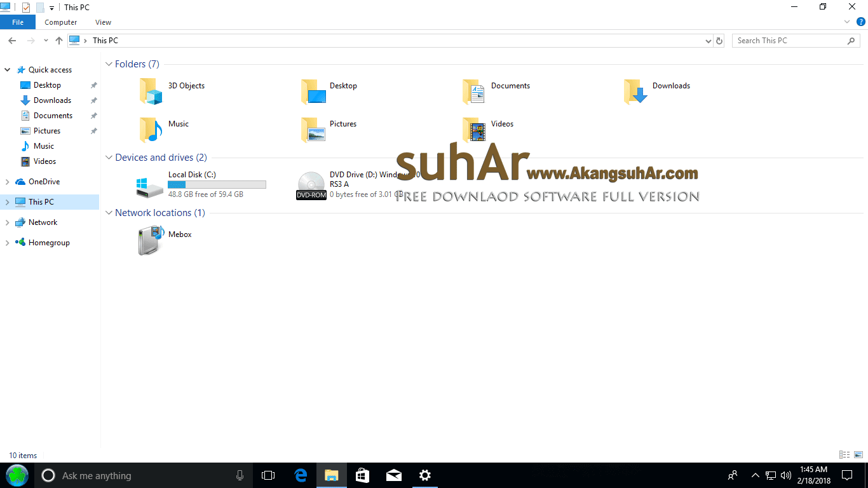868x488 pixels.
Task: Open the View ribbon tab
Action: (x=103, y=22)
